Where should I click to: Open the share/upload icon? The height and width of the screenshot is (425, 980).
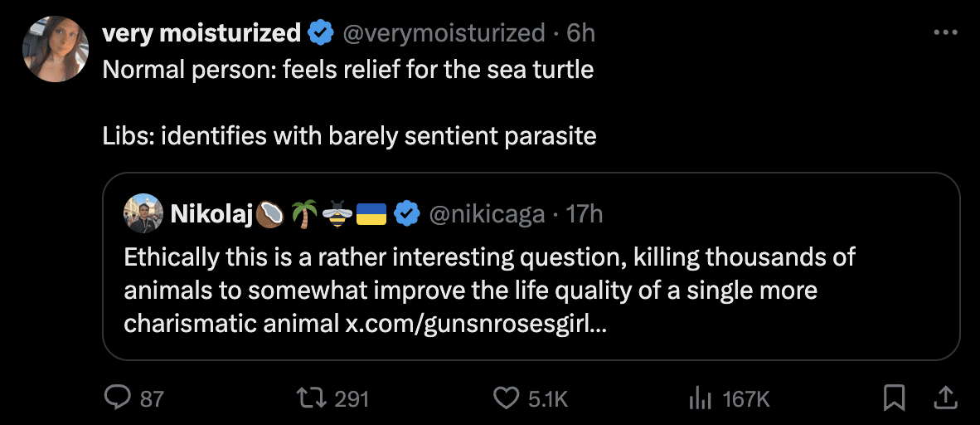click(944, 399)
